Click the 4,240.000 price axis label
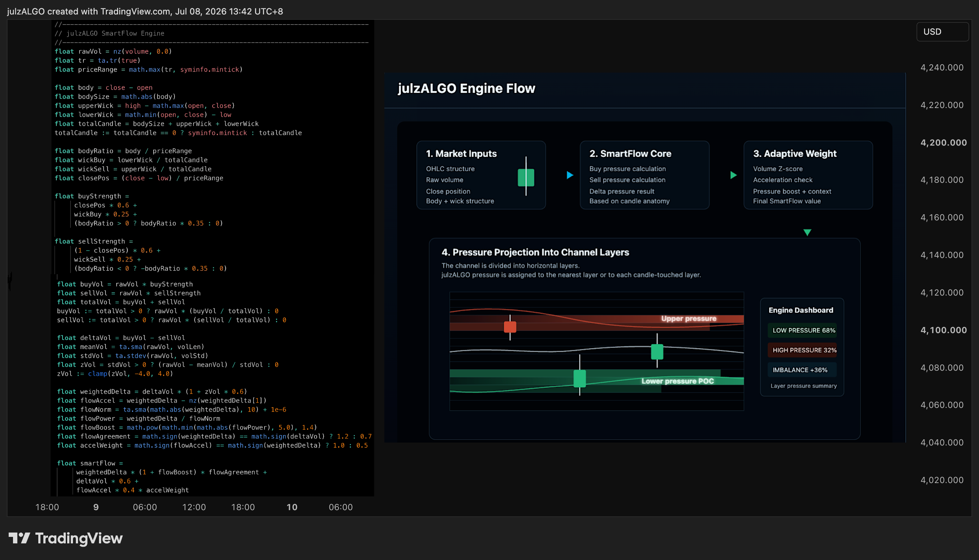This screenshot has width=979, height=560. pyautogui.click(x=942, y=68)
